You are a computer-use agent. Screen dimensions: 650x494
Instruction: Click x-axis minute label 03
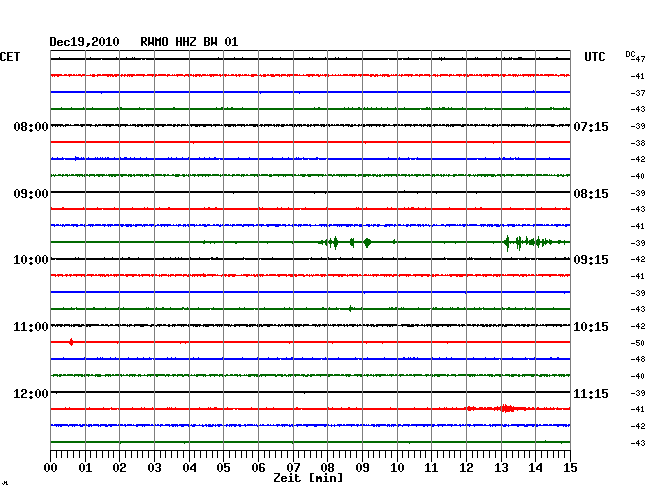155,467
